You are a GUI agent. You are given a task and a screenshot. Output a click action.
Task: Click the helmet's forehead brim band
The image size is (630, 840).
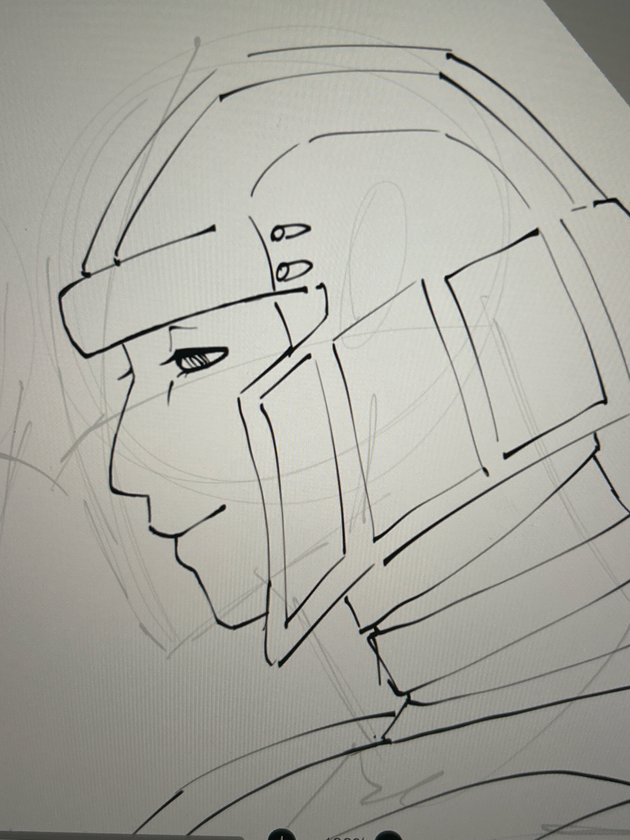pos(168,311)
